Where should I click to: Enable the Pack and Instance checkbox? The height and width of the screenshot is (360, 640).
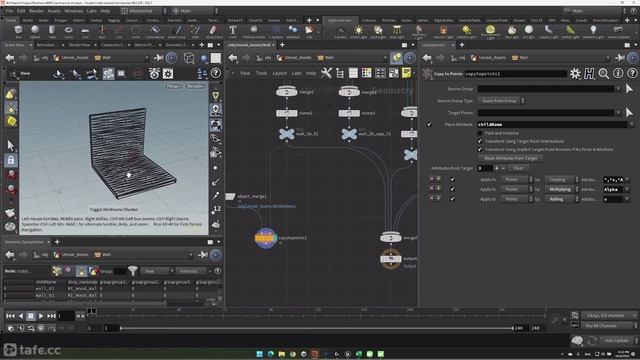[x=480, y=133]
